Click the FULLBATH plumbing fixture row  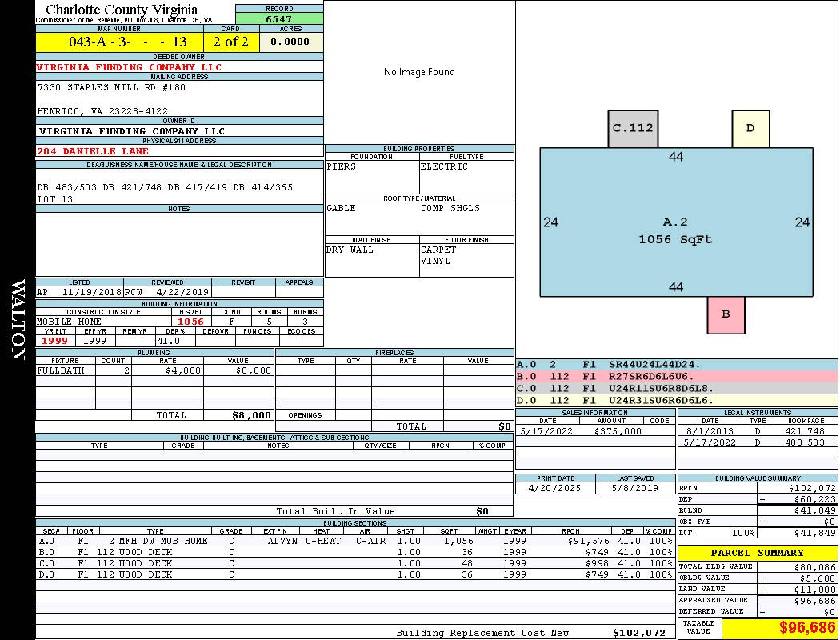(x=154, y=370)
